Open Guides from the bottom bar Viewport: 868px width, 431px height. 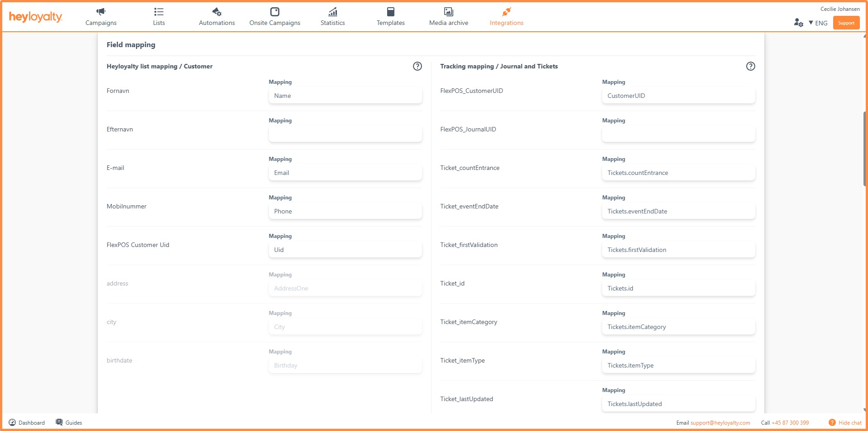click(x=69, y=423)
